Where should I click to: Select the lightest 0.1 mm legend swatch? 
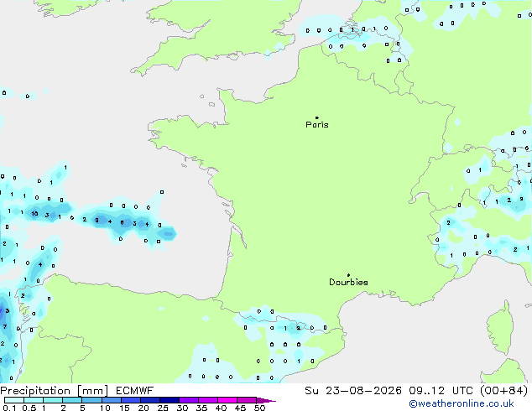pos(14,400)
